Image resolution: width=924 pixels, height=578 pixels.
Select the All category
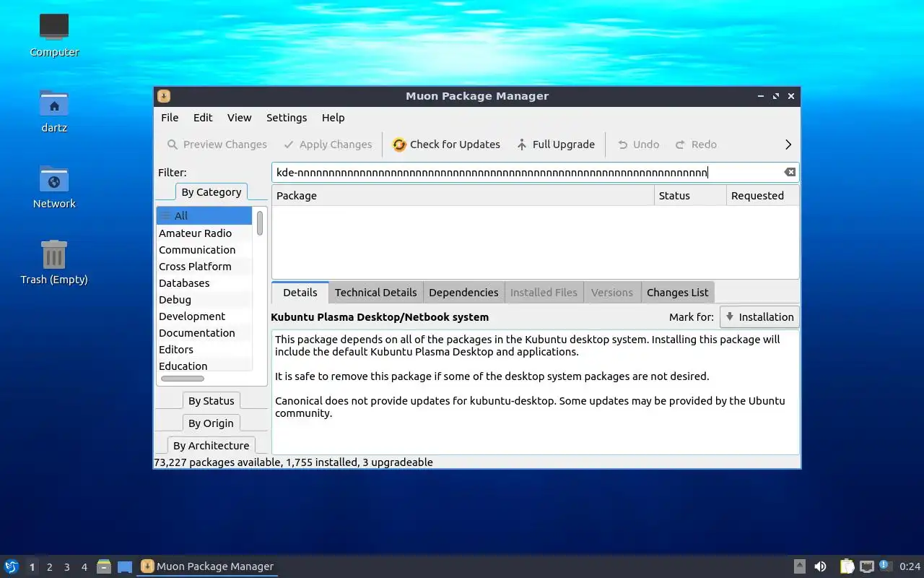204,215
